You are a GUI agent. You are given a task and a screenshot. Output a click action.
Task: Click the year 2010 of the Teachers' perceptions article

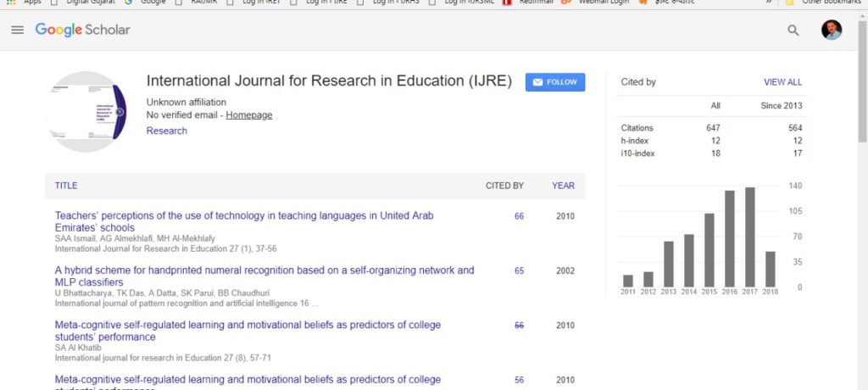(x=565, y=216)
